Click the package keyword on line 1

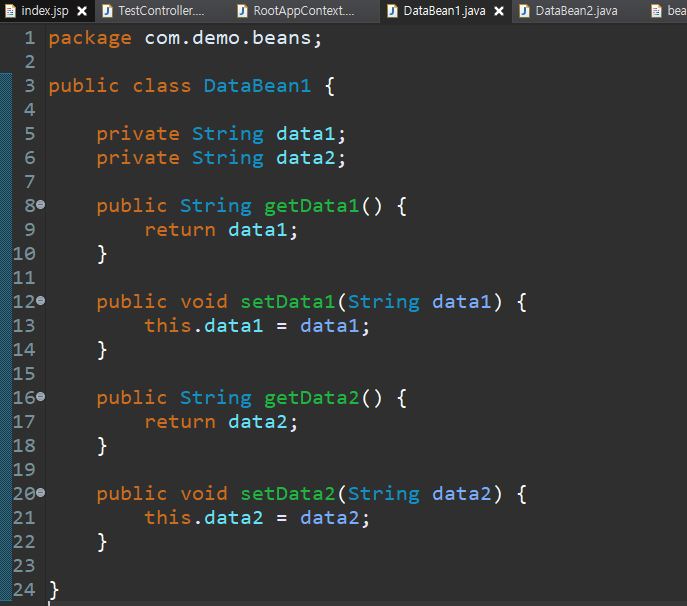[90, 39]
